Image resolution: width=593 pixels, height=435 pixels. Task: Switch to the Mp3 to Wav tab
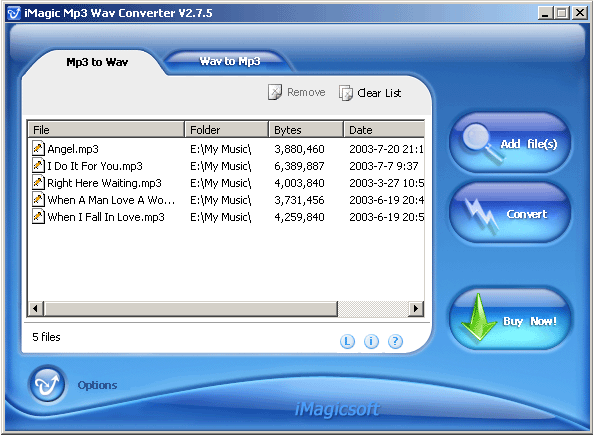tap(97, 62)
